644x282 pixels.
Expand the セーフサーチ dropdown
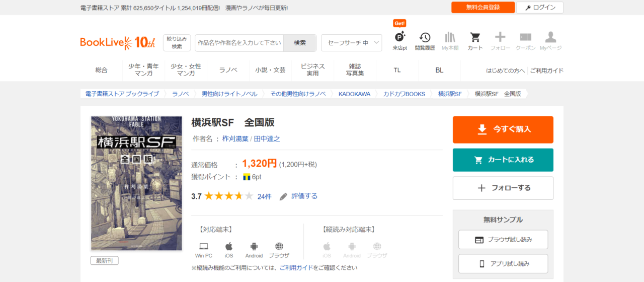(x=351, y=43)
